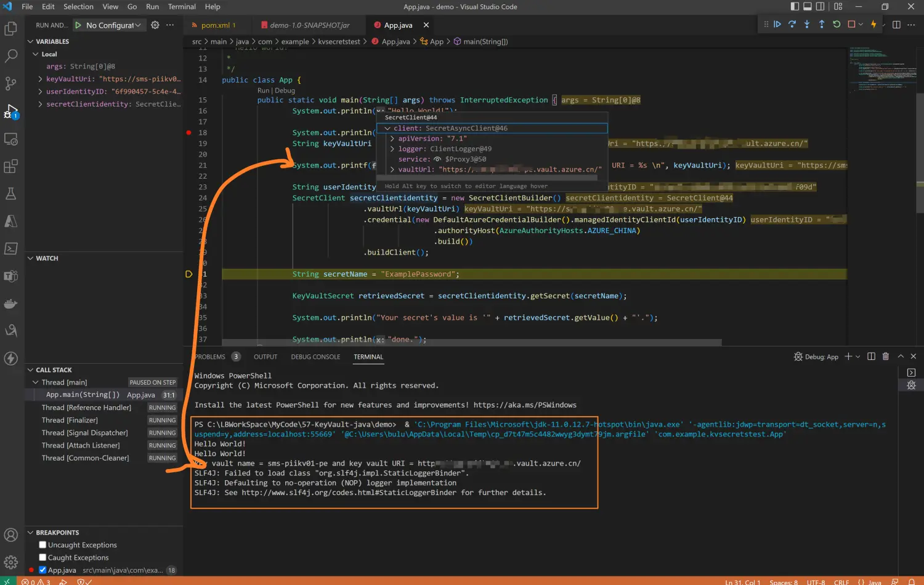Click the Step Over debug button
This screenshot has height=585, width=924.
point(792,25)
